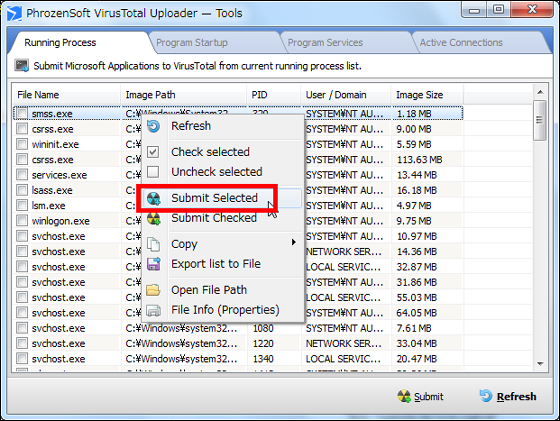Image resolution: width=560 pixels, height=421 pixels.
Task: Click the bottom Refresh button
Action: point(508,396)
